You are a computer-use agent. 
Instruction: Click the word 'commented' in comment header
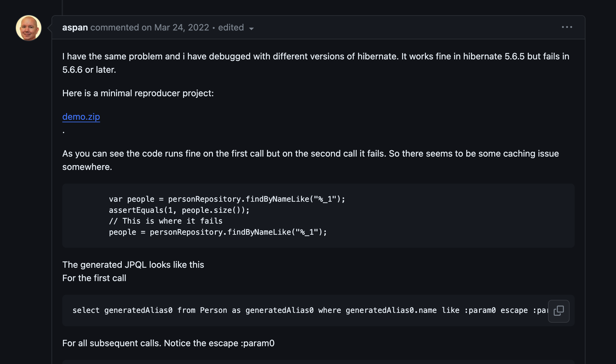point(115,28)
